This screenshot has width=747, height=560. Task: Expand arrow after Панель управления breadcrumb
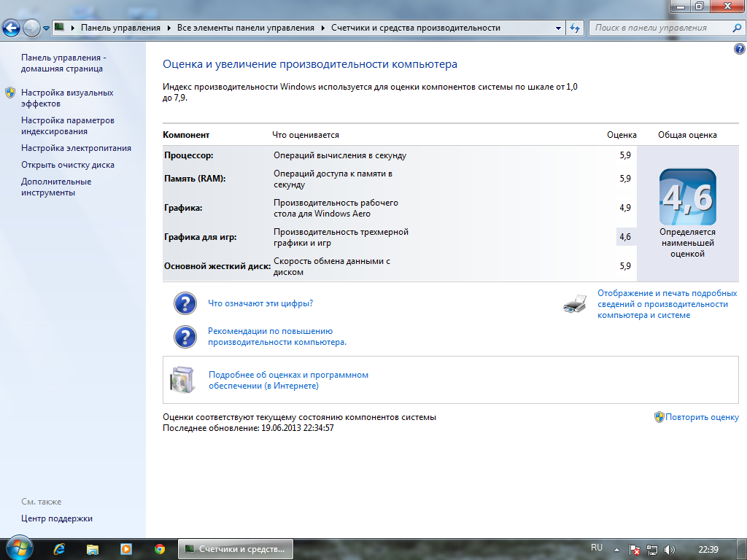click(169, 28)
